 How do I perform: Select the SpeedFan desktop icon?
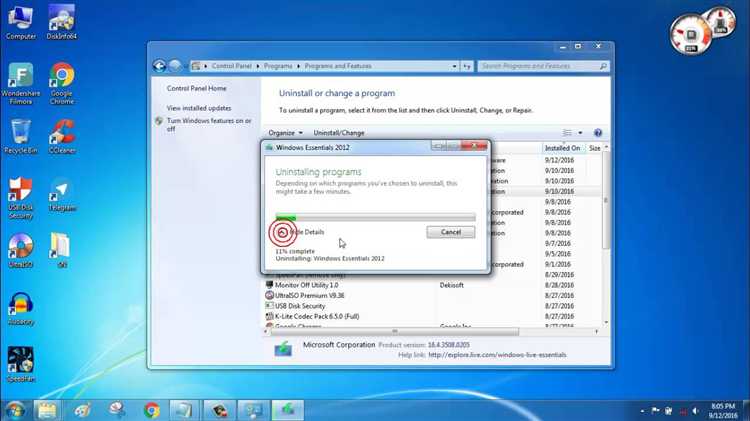coord(21,365)
